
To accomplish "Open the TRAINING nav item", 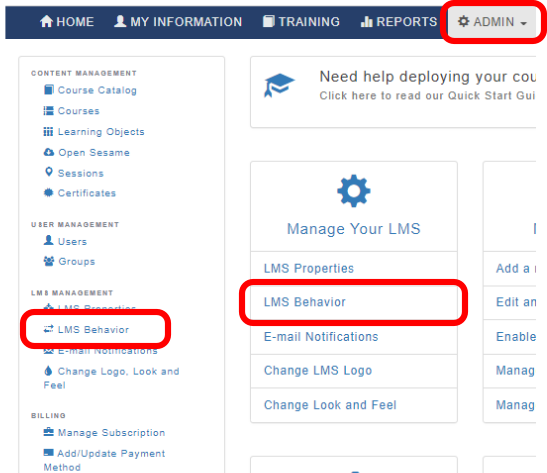I will click(301, 22).
